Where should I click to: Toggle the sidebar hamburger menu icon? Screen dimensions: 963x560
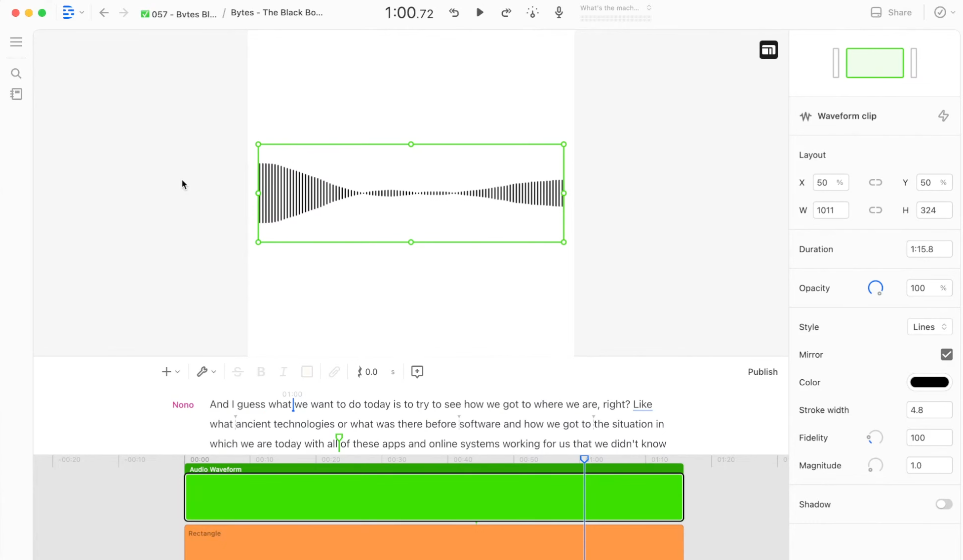coord(16,42)
